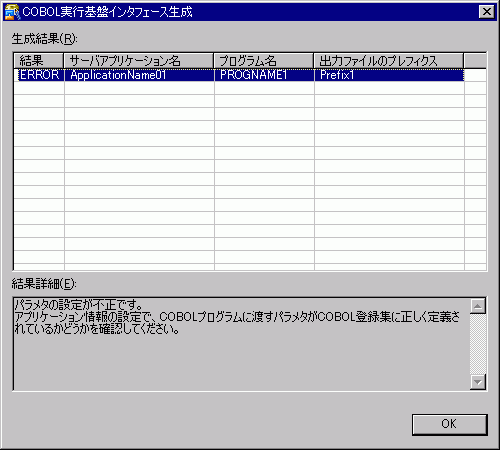
Task: Click the empty second row of result list
Action: [250, 88]
